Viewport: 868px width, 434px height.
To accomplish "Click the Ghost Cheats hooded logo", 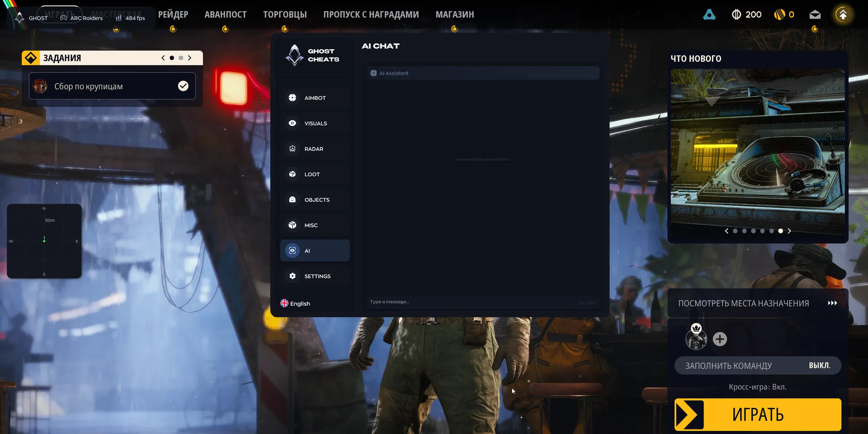I will (x=295, y=55).
